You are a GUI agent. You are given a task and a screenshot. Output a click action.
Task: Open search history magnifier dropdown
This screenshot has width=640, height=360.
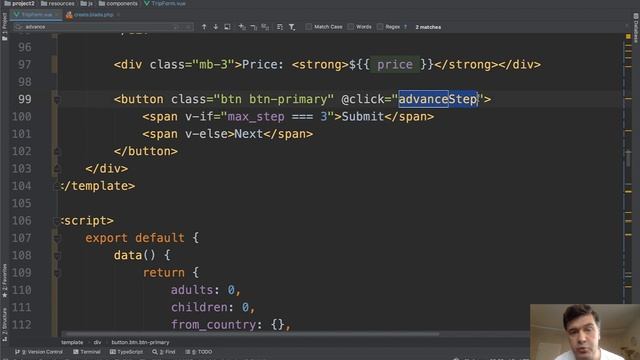pyautogui.click(x=18, y=27)
